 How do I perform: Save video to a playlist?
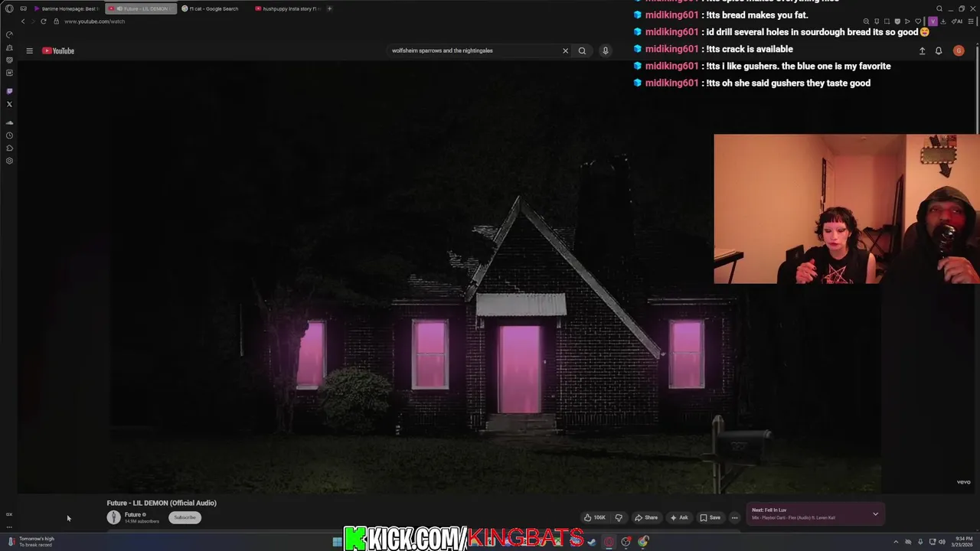click(710, 517)
